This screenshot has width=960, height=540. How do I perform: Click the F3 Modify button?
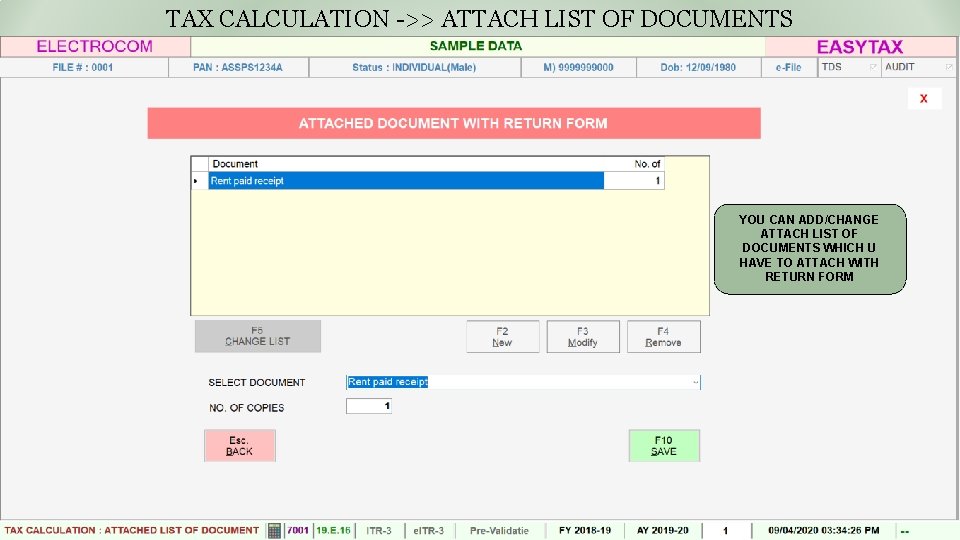point(583,337)
